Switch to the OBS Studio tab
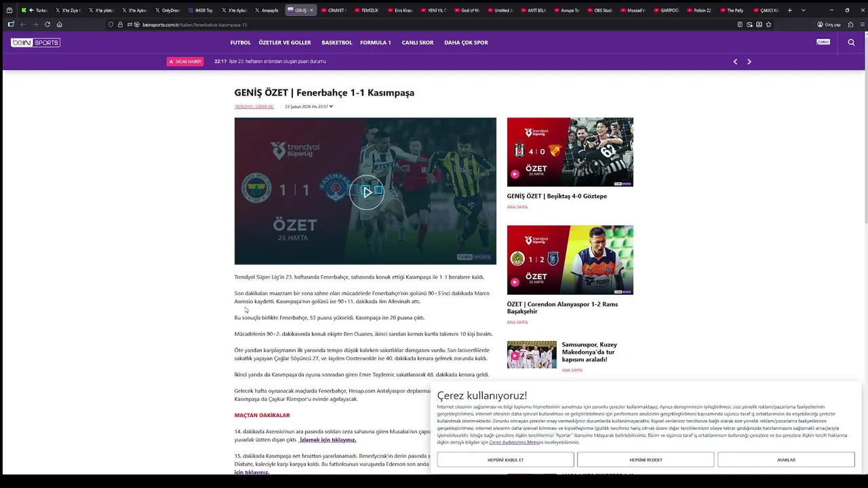Viewport: 868px width, 488px height. (x=599, y=10)
